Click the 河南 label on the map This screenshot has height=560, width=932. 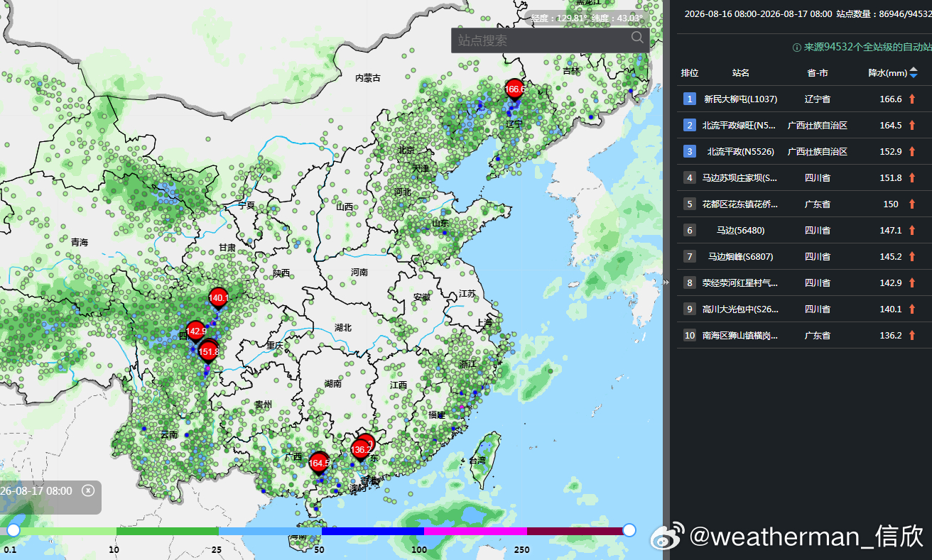click(x=359, y=272)
